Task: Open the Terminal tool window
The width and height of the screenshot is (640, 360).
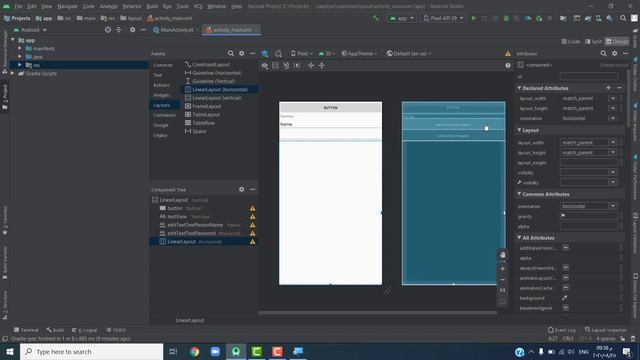Action: coord(26,330)
